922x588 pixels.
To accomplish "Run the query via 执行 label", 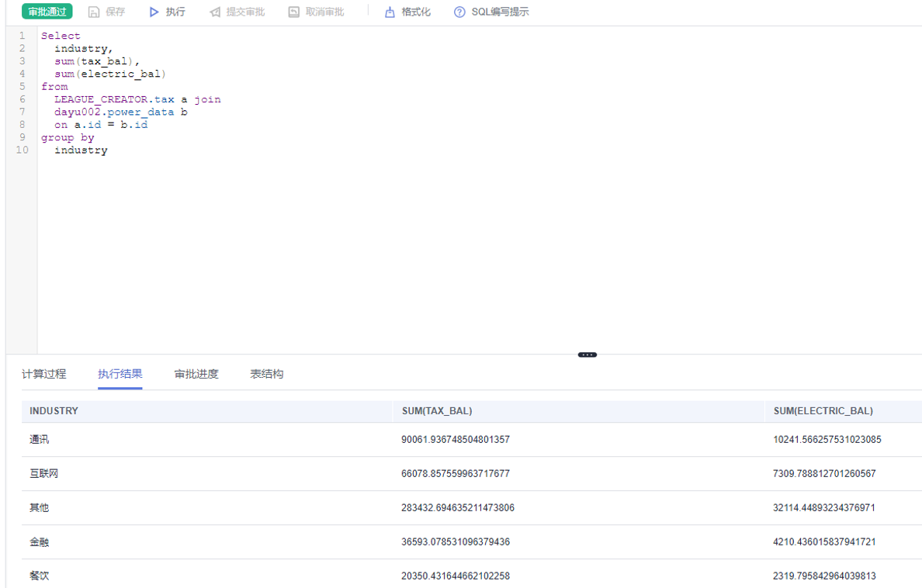I will click(175, 12).
